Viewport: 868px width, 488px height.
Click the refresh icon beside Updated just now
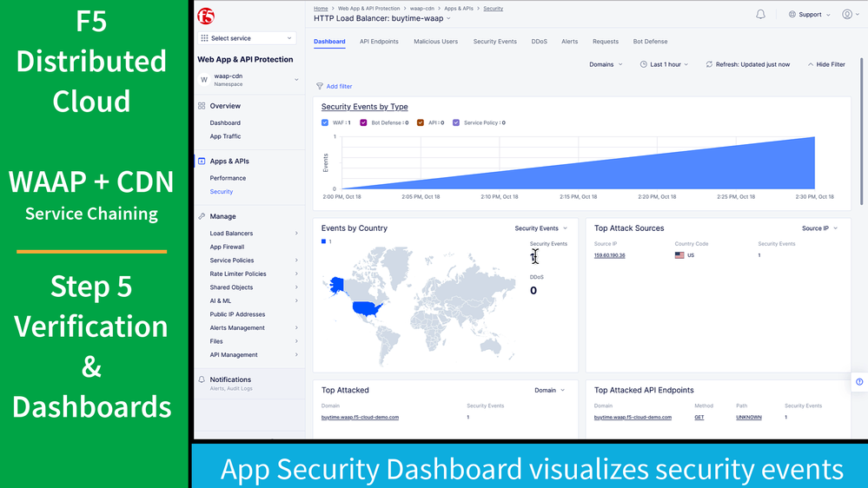pyautogui.click(x=709, y=64)
